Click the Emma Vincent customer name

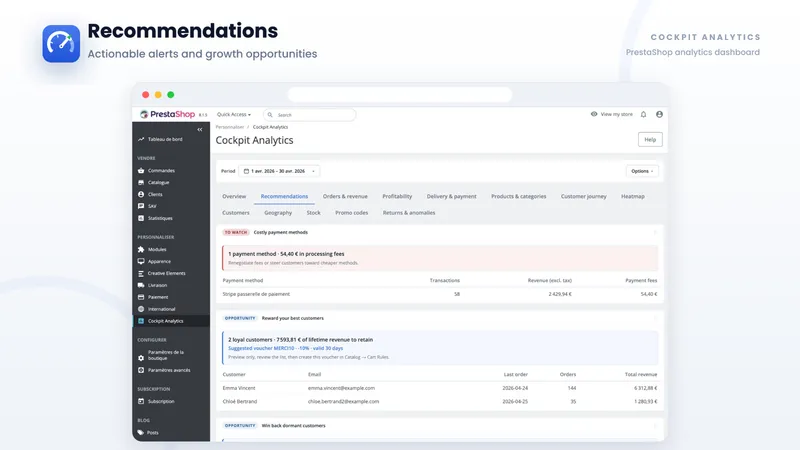click(239, 388)
